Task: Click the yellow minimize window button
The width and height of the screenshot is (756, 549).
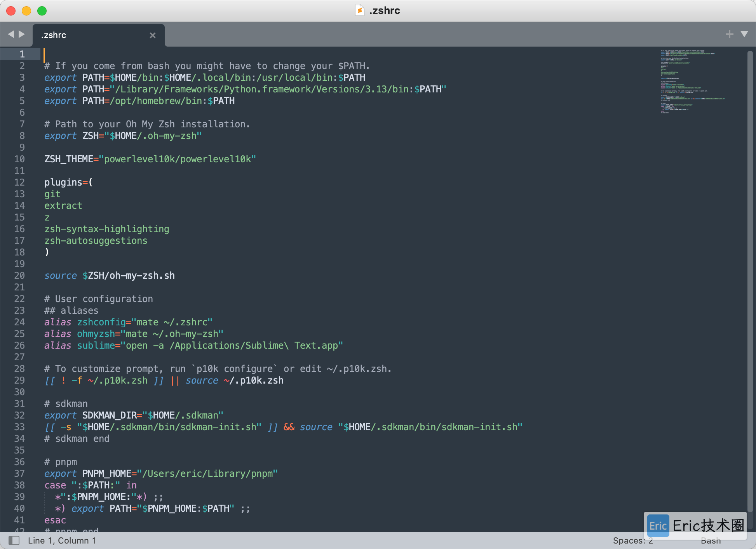Action: 26,10
